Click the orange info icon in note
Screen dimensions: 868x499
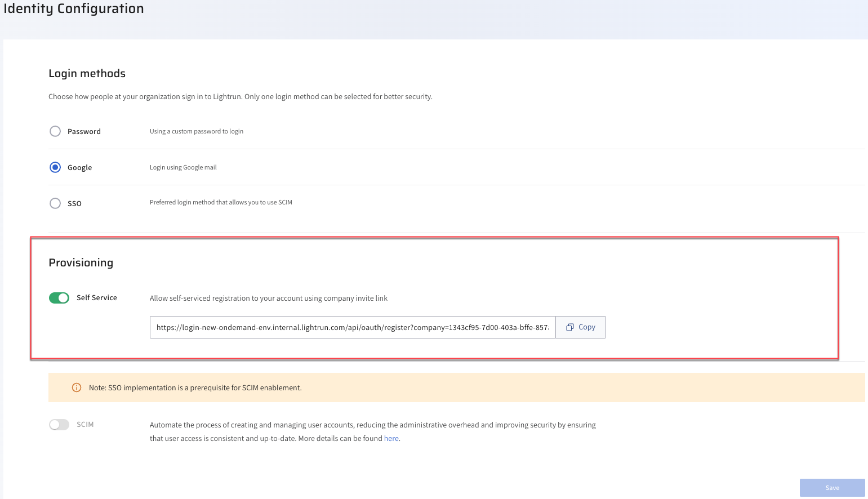pos(77,387)
